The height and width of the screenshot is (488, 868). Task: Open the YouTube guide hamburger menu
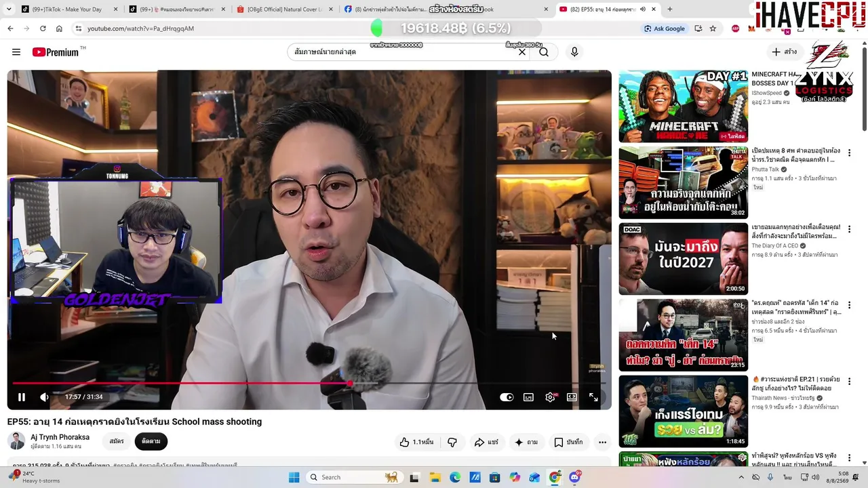(x=16, y=52)
